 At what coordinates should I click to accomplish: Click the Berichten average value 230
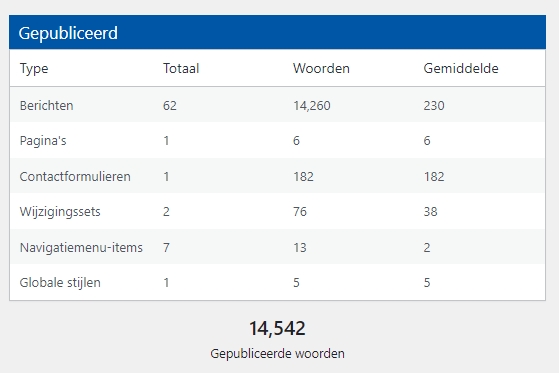(434, 106)
